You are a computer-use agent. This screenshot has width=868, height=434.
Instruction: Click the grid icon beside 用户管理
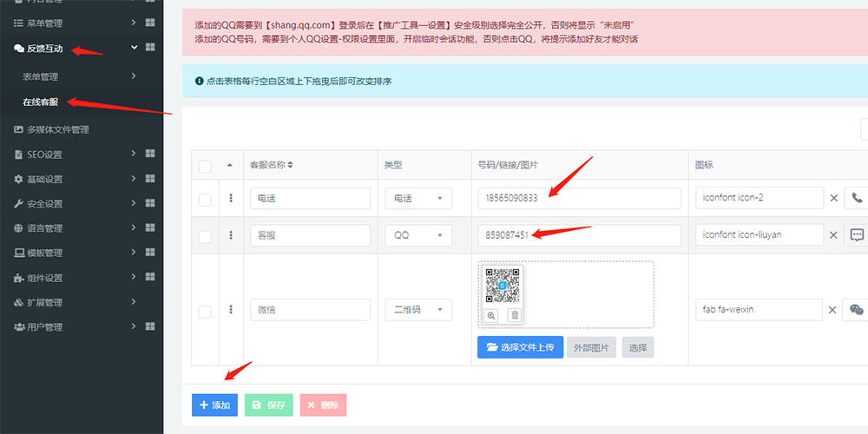point(150,327)
